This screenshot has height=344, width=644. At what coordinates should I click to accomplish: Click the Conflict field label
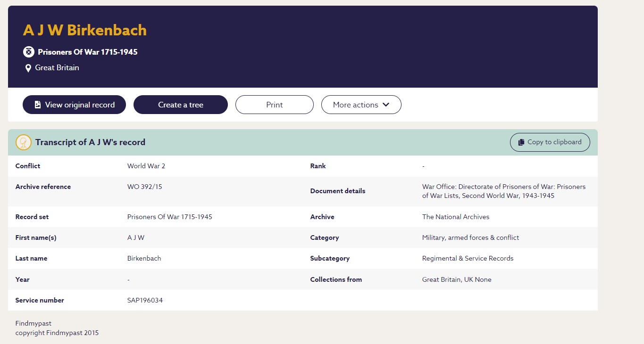pos(28,166)
